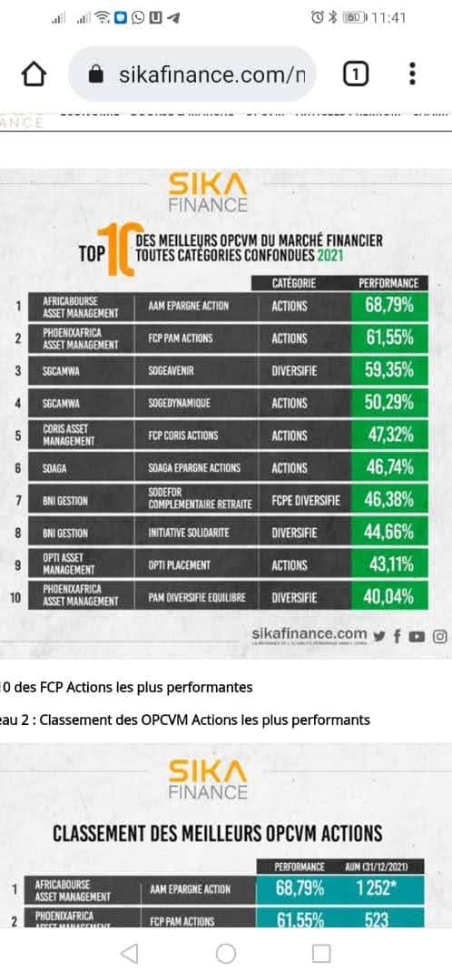Tap the Instagram icon in infographic footer
452x980 pixels.
[440, 636]
